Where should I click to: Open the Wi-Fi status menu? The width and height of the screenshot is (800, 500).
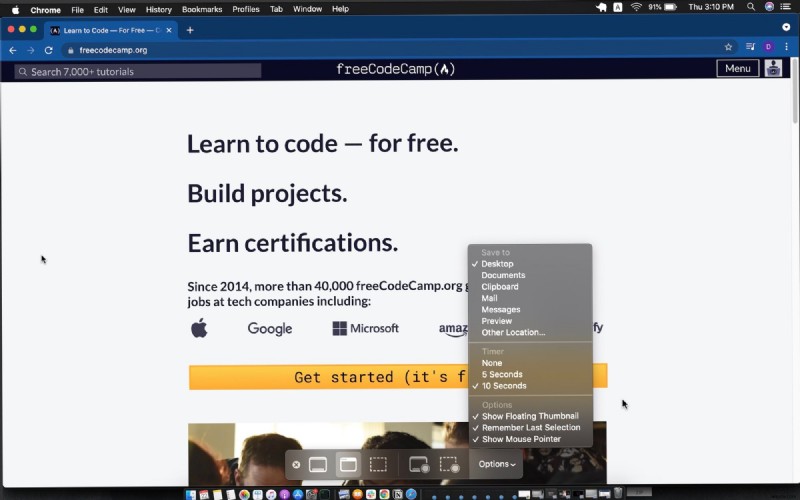(x=636, y=7)
